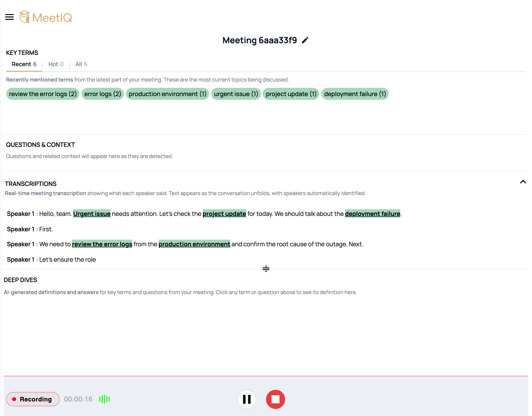
Task: Pause the recording
Action: [247, 399]
